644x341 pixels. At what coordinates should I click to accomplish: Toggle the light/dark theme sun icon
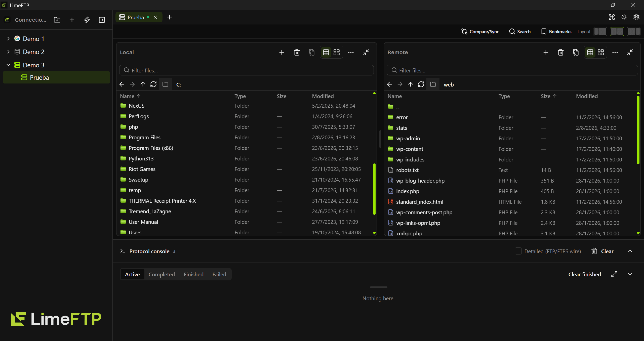click(x=624, y=17)
